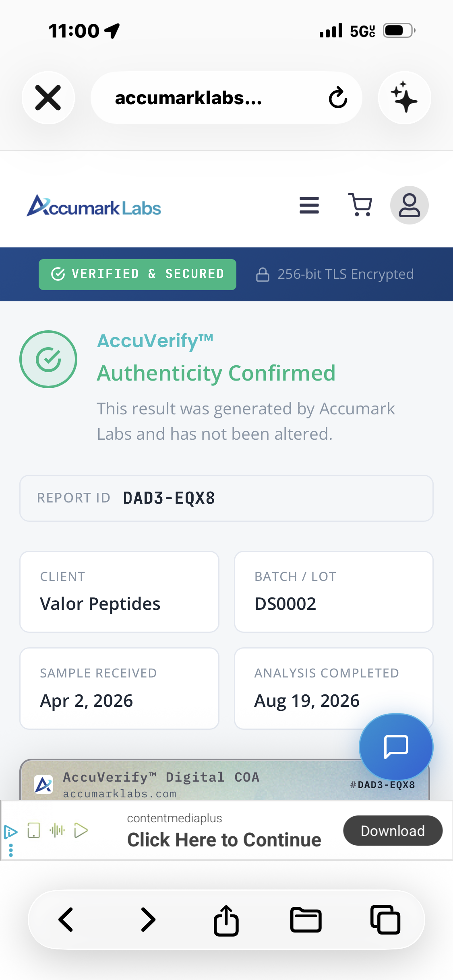Image resolution: width=453 pixels, height=980 pixels.
Task: Tap Click Here to Continue ad
Action: click(224, 840)
